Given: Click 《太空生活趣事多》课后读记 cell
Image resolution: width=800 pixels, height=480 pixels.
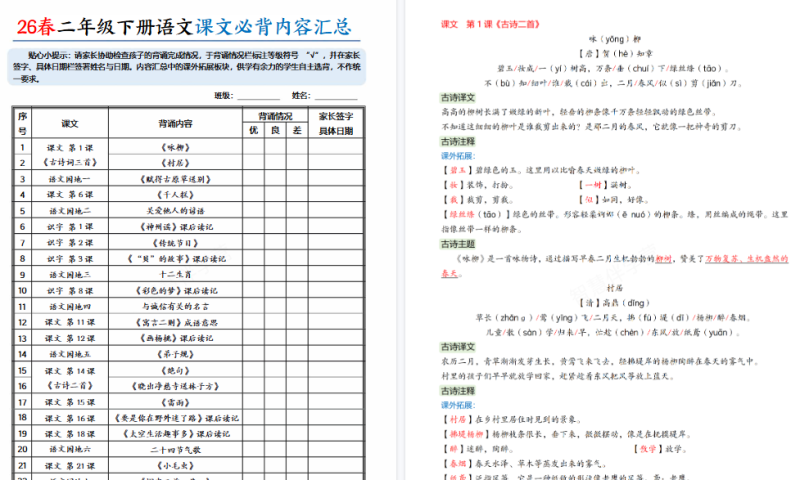Looking at the screenshot, I should tap(175, 434).
